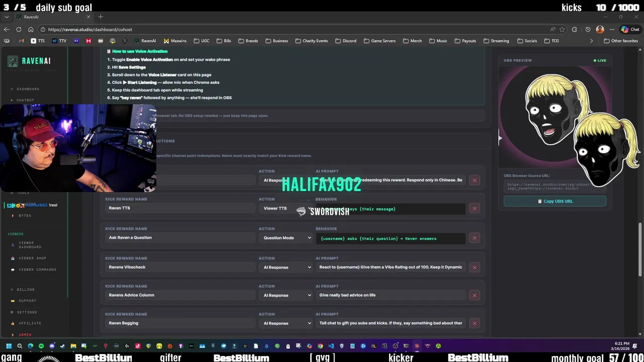Delete the Ravens Vibecheck reward row
Screen dimensions: 644x362
[x=474, y=267]
